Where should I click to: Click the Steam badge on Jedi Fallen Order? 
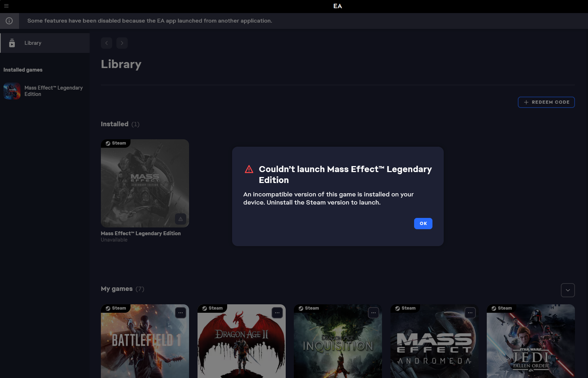click(502, 308)
